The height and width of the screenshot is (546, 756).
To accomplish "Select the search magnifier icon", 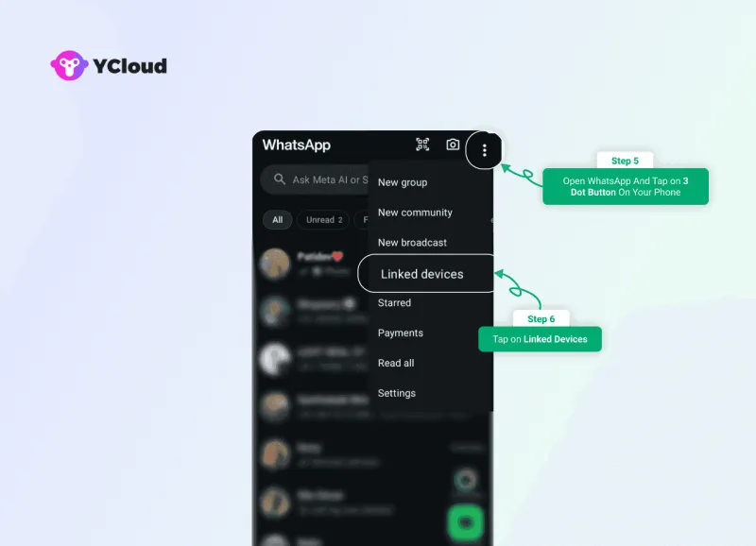I will [x=280, y=178].
